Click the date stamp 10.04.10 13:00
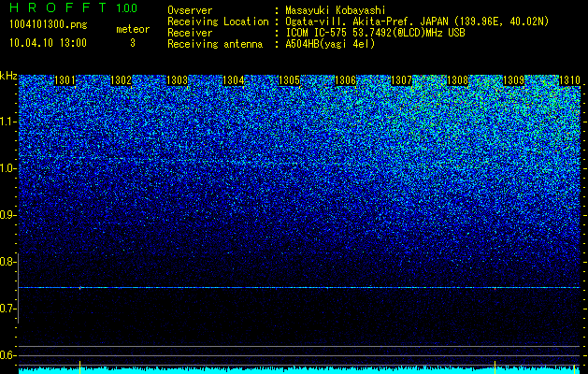 click(48, 43)
